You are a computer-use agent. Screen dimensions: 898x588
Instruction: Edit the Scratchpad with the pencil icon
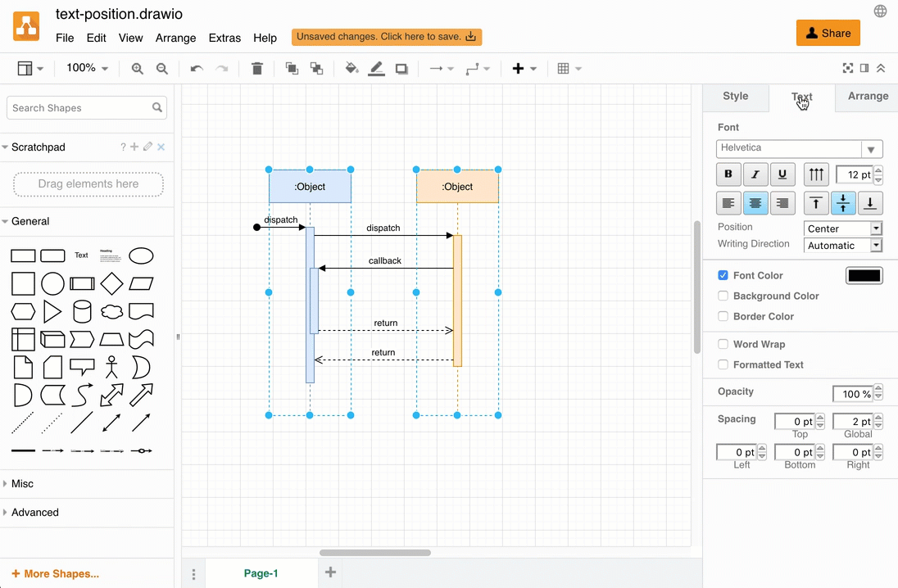[147, 147]
